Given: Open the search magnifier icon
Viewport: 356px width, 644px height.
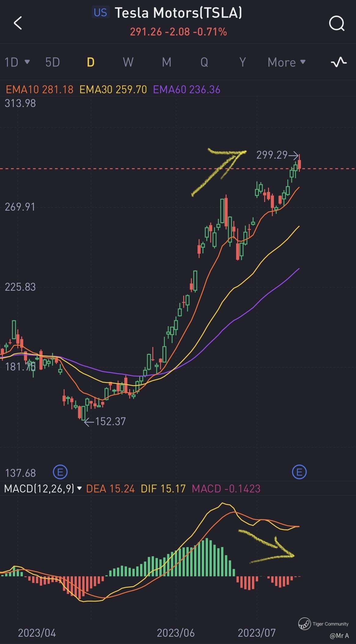Looking at the screenshot, I should coord(336,23).
